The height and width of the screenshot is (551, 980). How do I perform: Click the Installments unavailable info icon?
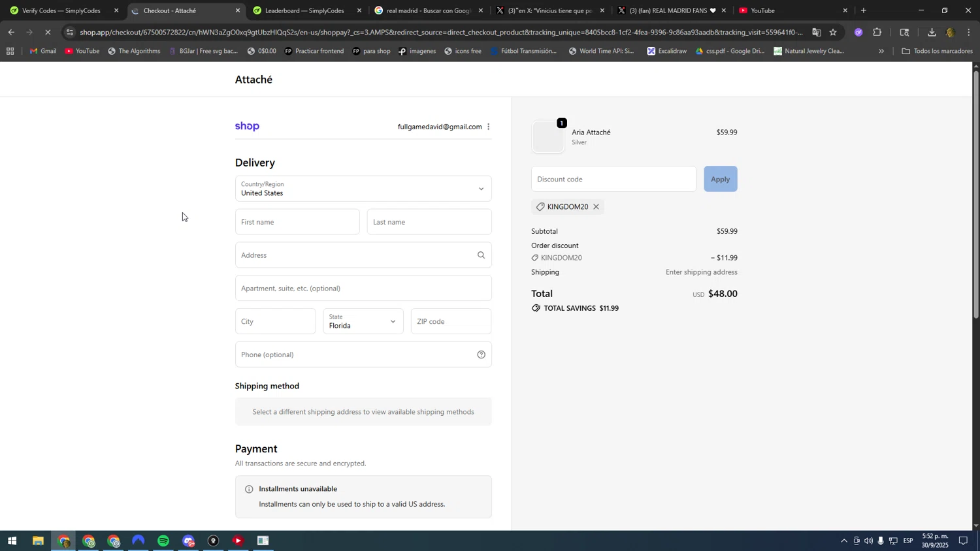coord(248,489)
